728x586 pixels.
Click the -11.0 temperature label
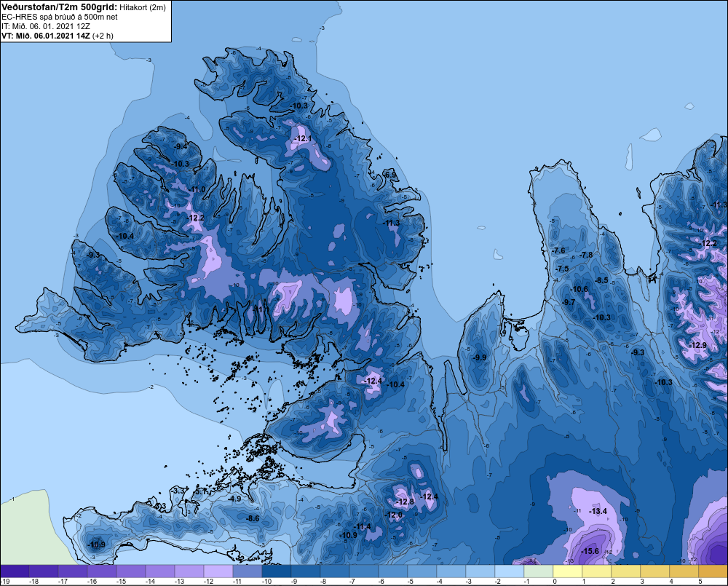click(197, 189)
